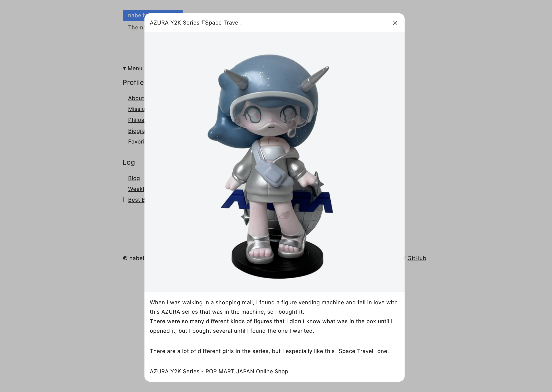Collapse the Profile navigation group
Viewport: 552px width, 392px height.
click(x=133, y=82)
